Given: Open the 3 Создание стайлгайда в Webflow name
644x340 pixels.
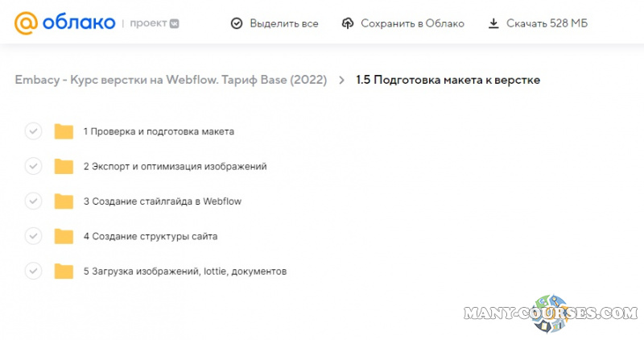Looking at the screenshot, I should [x=162, y=201].
